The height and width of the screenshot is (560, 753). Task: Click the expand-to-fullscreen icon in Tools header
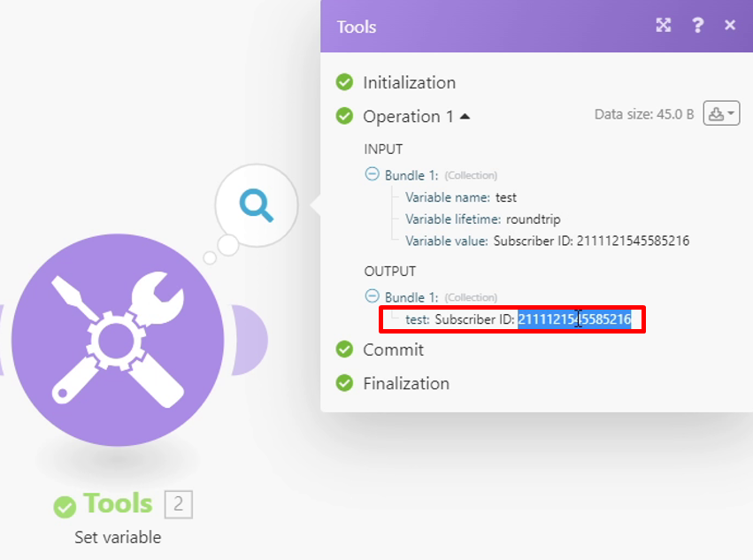pyautogui.click(x=663, y=26)
